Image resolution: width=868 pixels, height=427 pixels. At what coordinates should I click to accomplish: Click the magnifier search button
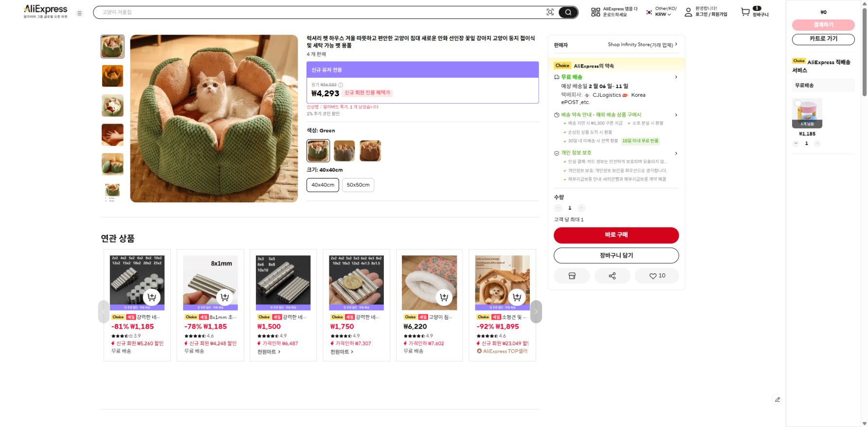(568, 12)
